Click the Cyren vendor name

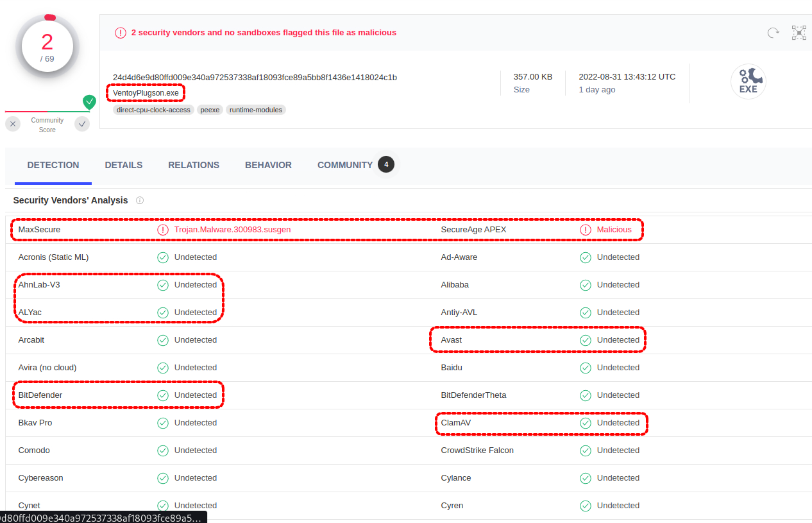(452, 506)
